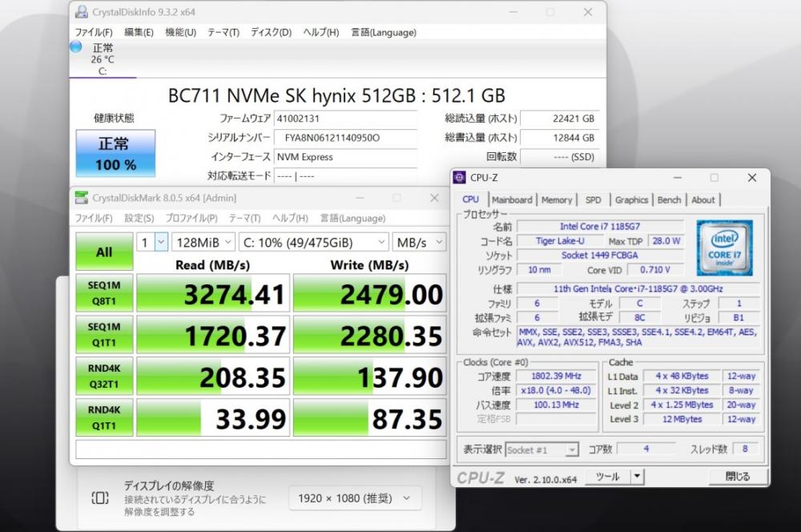Click the core speed value 1802.39 MHz
Image resolution: width=801 pixels, height=532 pixels.
[557, 376]
